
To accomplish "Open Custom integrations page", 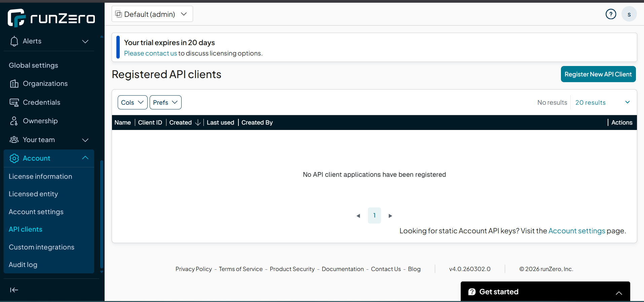I will click(x=41, y=247).
